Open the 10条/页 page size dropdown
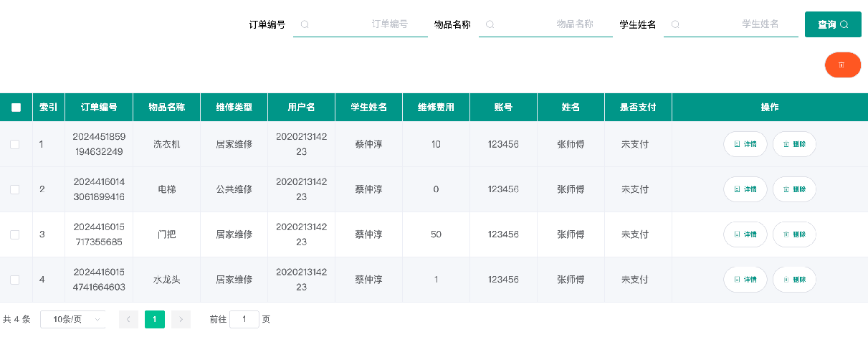The height and width of the screenshot is (337, 868). (x=73, y=320)
